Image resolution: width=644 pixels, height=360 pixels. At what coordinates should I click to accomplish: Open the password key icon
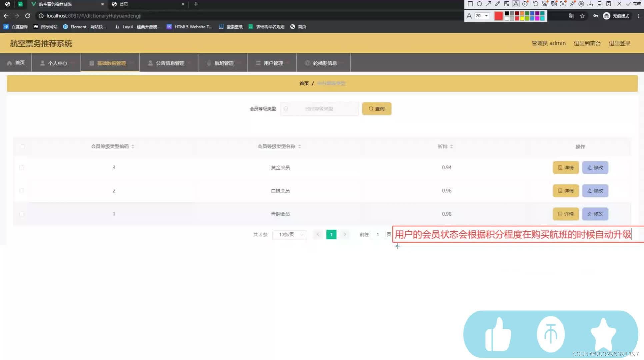click(x=596, y=16)
